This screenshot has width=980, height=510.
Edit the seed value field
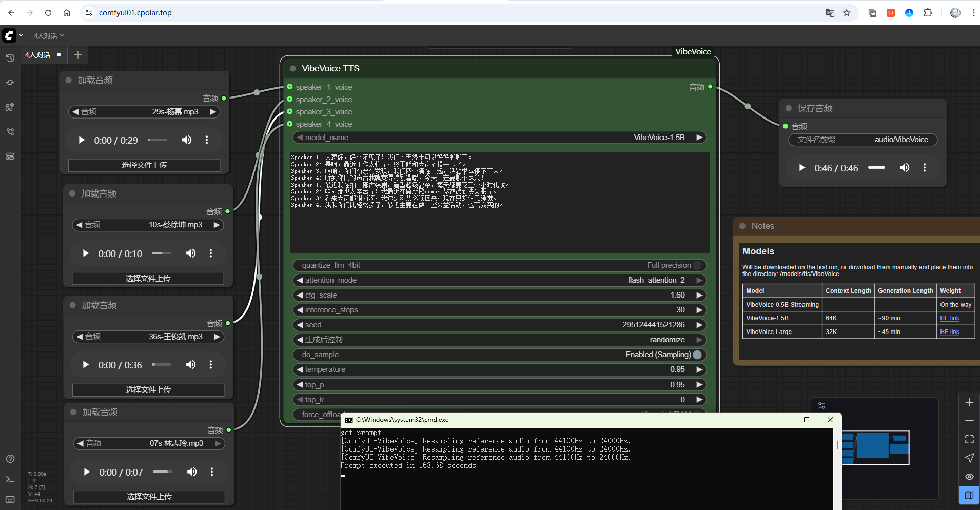point(499,325)
